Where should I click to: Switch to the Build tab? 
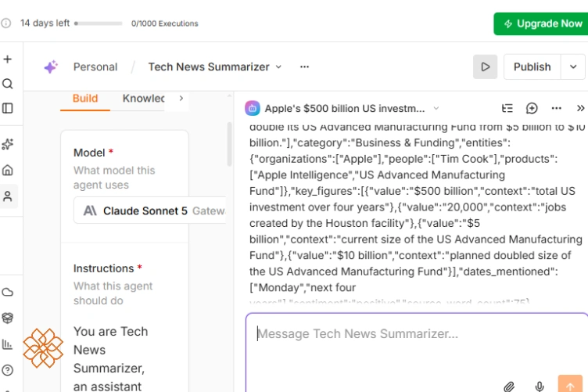85,99
